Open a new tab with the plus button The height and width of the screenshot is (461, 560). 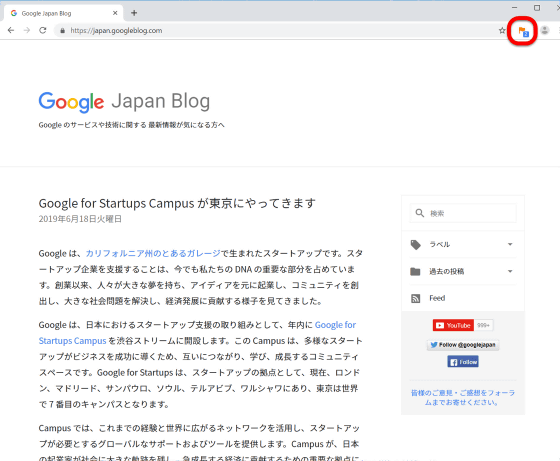click(134, 13)
